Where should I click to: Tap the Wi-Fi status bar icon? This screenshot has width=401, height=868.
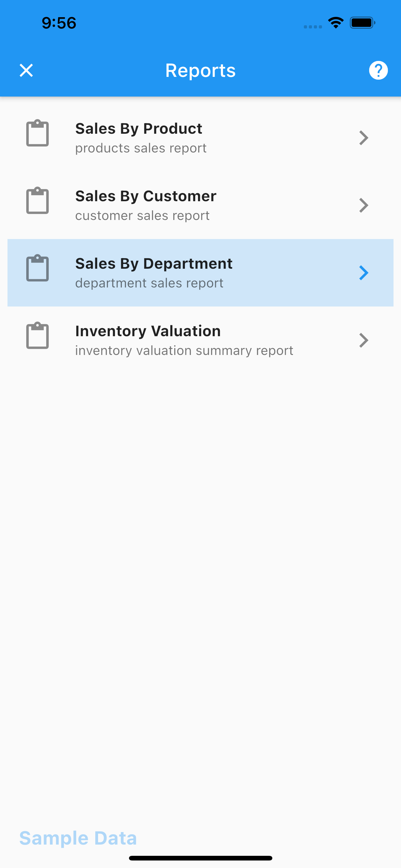pyautogui.click(x=336, y=22)
